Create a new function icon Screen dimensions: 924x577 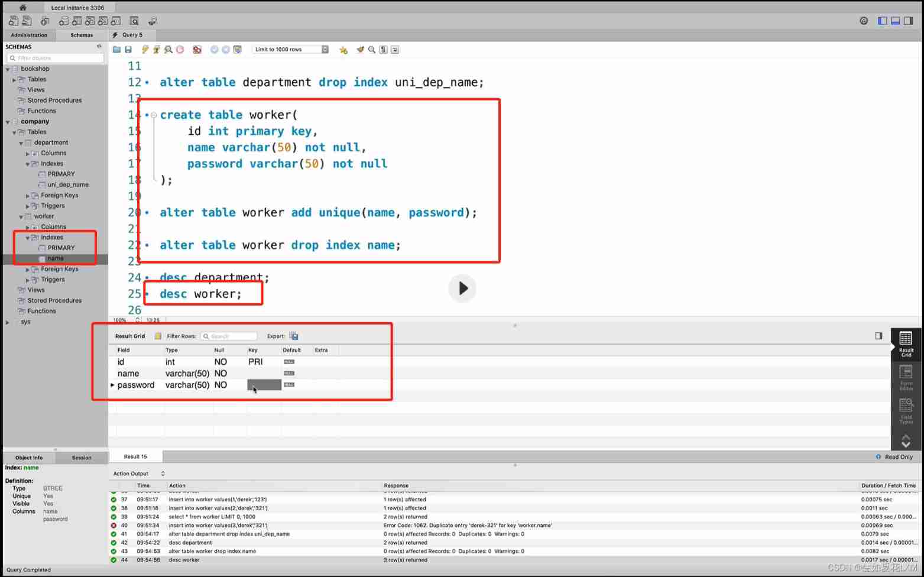tap(116, 21)
